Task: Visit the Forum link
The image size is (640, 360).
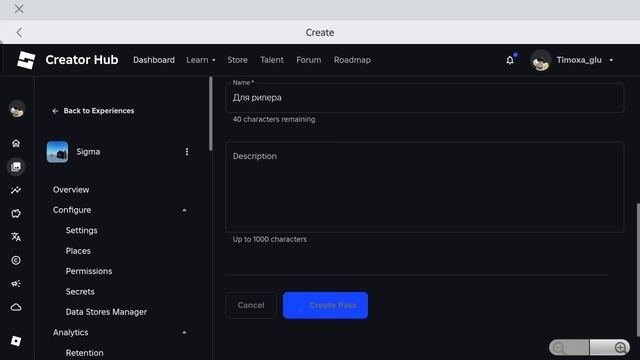Action: click(309, 60)
